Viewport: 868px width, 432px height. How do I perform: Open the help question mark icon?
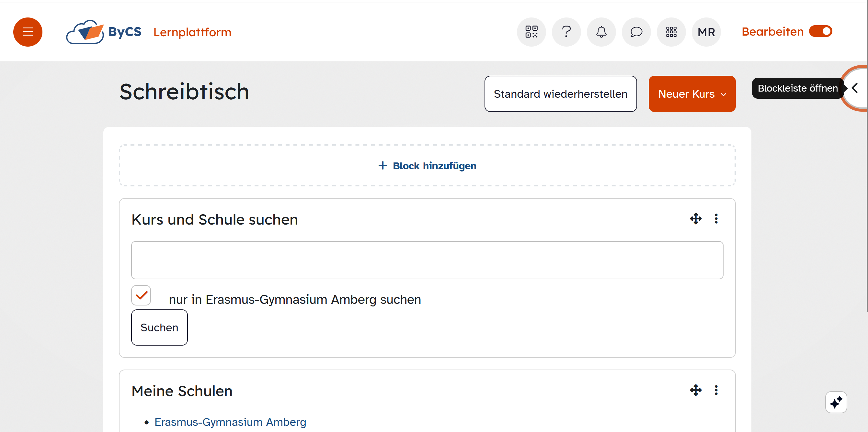coord(566,32)
